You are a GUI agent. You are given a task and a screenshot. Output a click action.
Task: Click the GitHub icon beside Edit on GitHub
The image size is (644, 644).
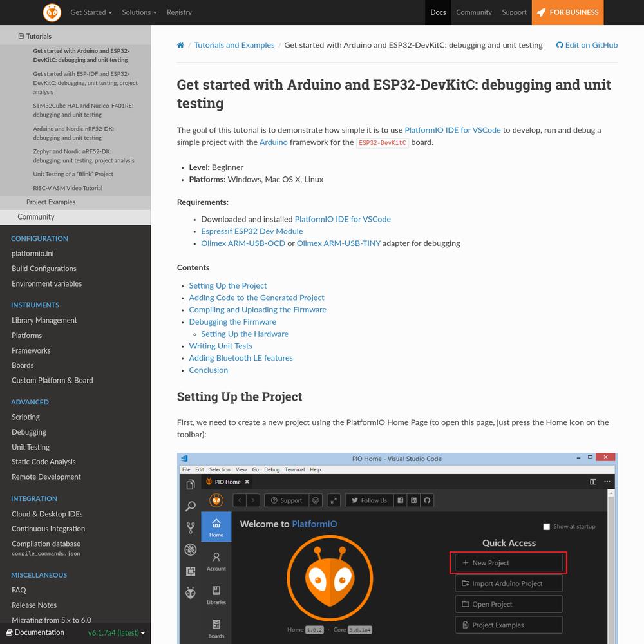(560, 45)
